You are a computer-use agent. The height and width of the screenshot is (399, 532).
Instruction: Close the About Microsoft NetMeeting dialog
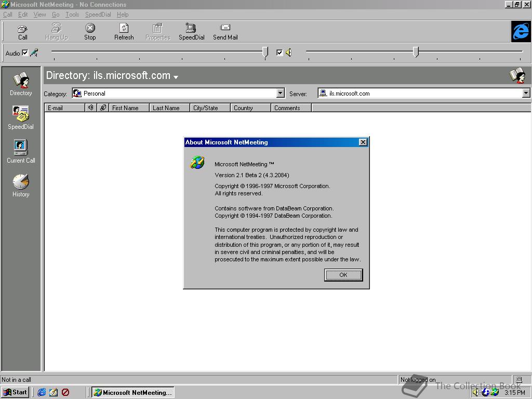tap(363, 142)
